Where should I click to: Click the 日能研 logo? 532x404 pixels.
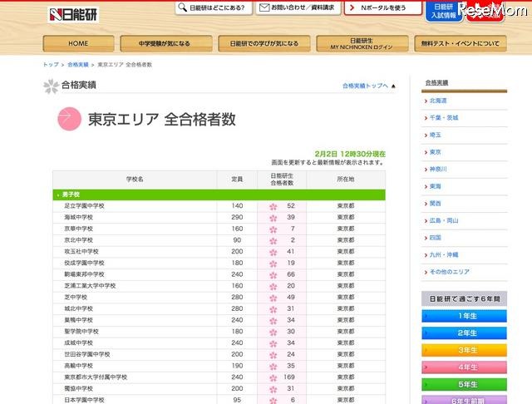(x=73, y=14)
